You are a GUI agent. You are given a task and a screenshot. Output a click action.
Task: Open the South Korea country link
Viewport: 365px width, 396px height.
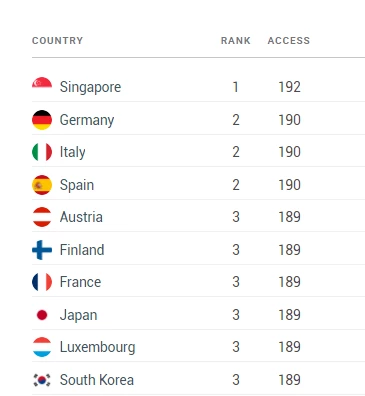[x=97, y=380]
